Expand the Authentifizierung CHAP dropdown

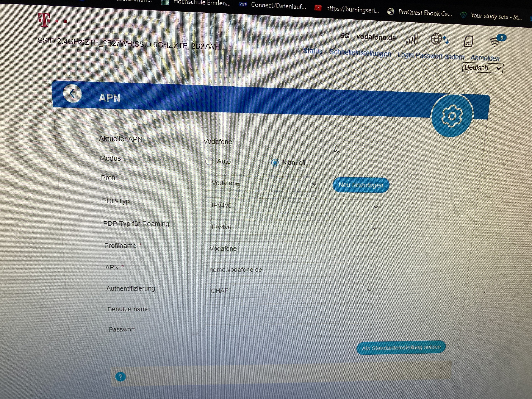click(289, 291)
